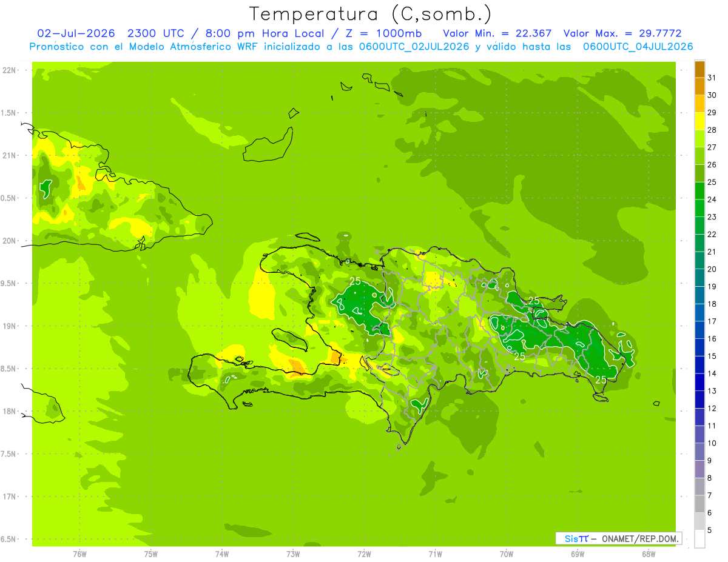Click the legend value '31'

[712, 77]
